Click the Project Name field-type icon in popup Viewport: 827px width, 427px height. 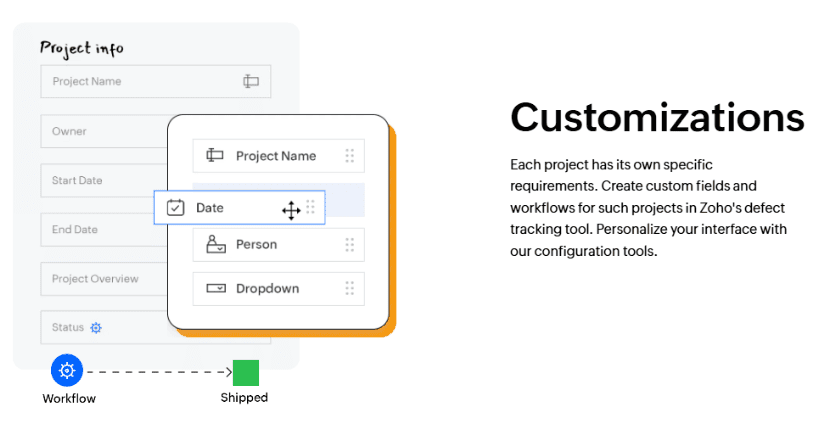pyautogui.click(x=215, y=156)
